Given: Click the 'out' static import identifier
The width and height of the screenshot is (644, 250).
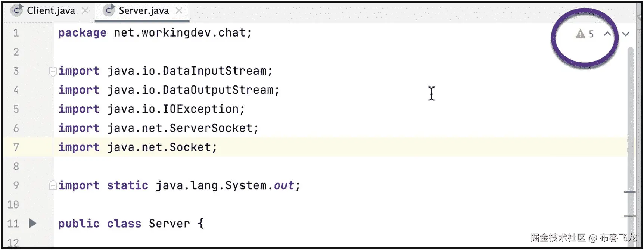Looking at the screenshot, I should 284,185.
